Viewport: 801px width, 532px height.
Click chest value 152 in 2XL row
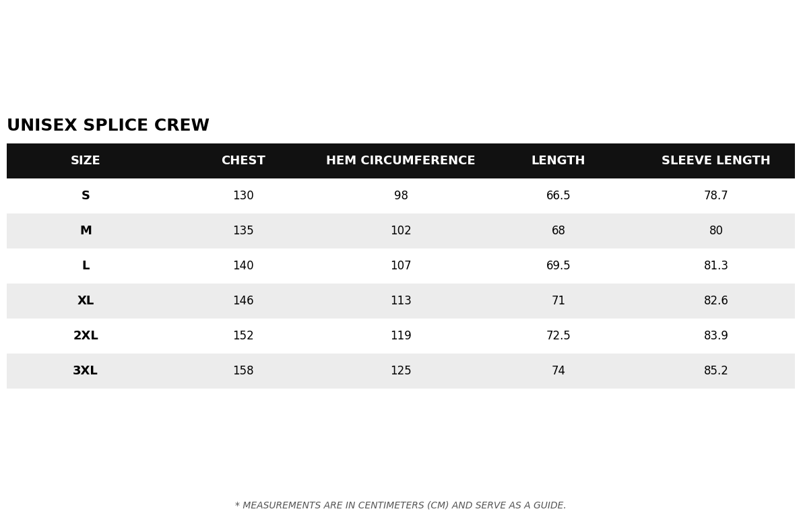243,335
